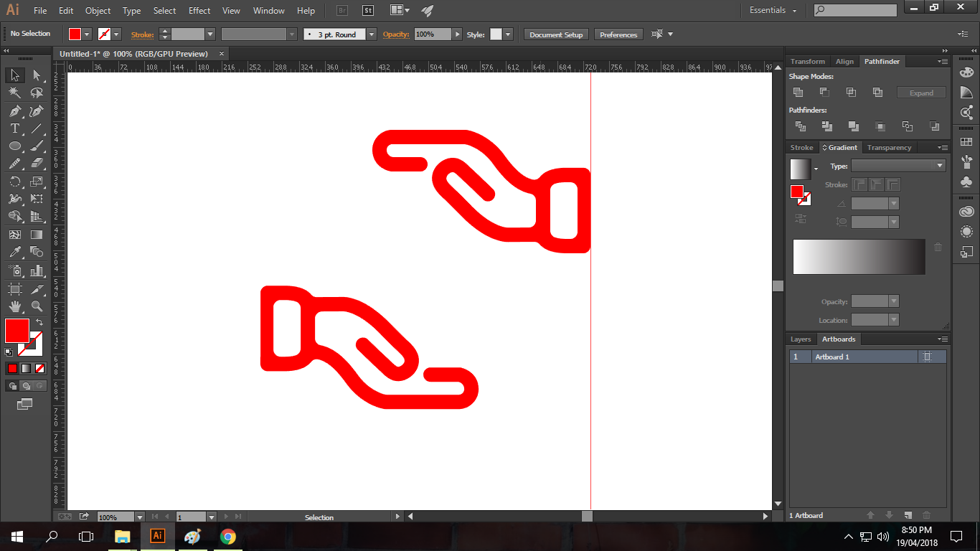The width and height of the screenshot is (980, 551).
Task: Click Minus Back pathfinder icon
Action: tap(934, 126)
